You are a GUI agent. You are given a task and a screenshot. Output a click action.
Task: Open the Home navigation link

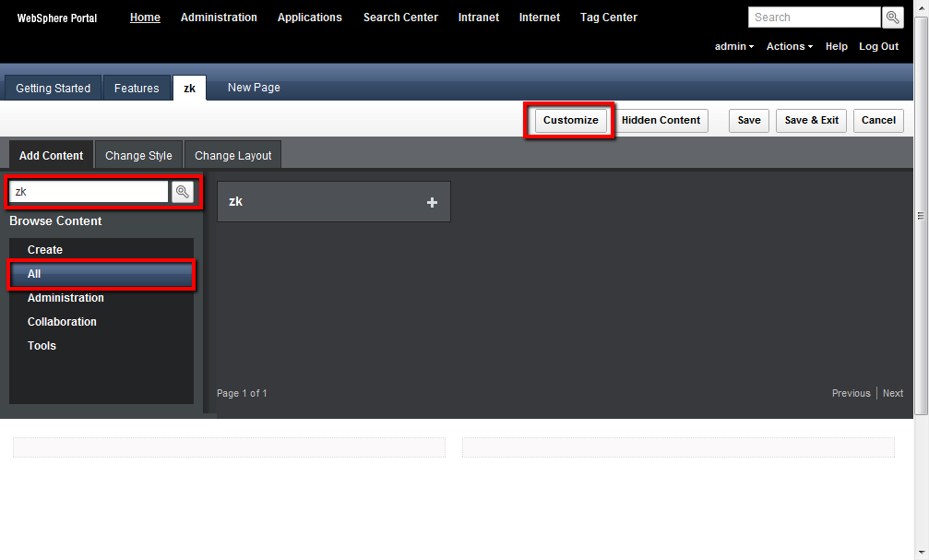[145, 18]
